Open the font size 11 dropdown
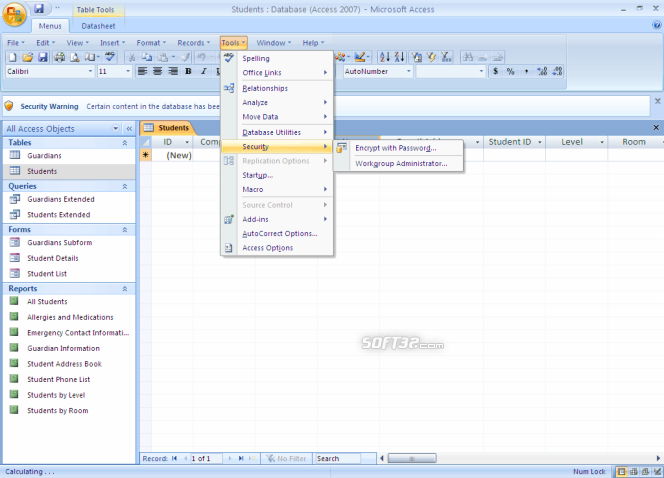This screenshot has height=478, width=664. point(128,71)
